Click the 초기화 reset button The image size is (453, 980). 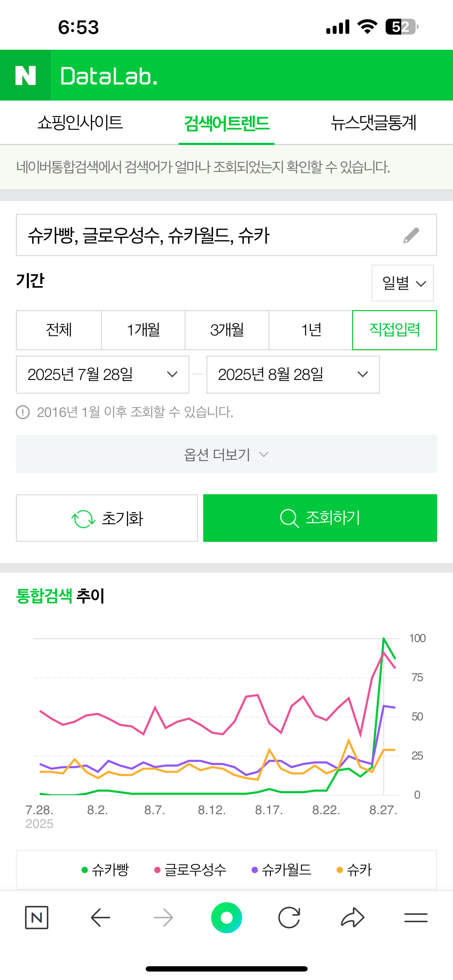pos(107,518)
